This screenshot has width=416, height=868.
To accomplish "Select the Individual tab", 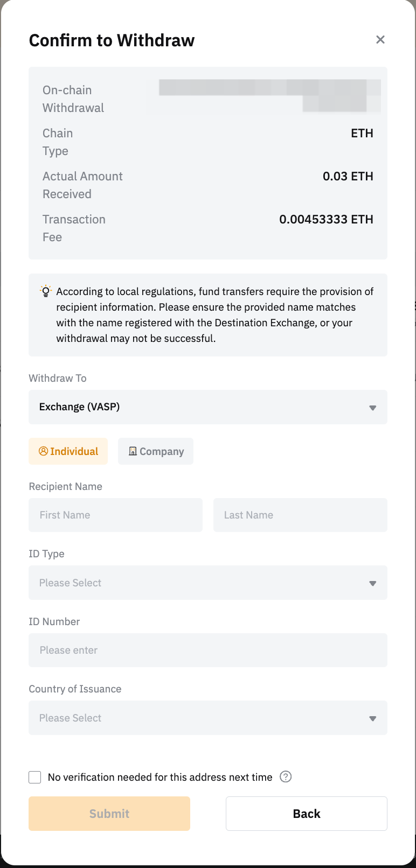I will pyautogui.click(x=68, y=451).
